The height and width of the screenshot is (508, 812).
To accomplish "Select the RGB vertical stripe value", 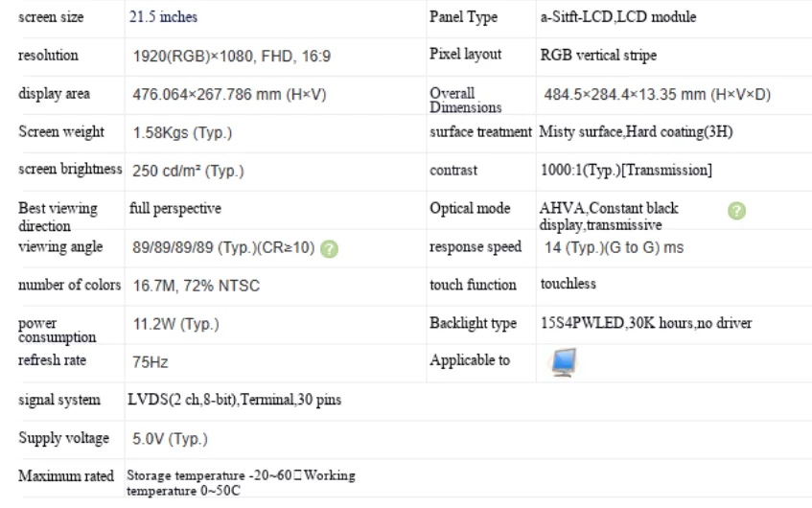I will [598, 56].
